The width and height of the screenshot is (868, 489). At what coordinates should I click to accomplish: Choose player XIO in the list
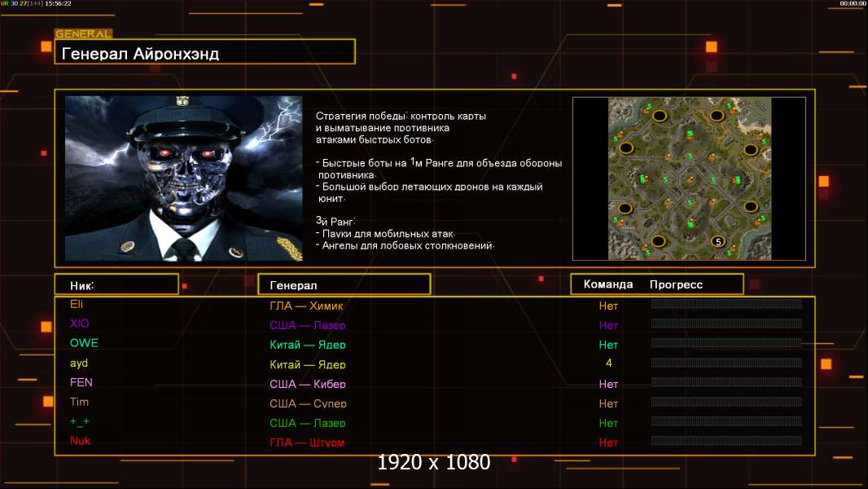point(79,324)
